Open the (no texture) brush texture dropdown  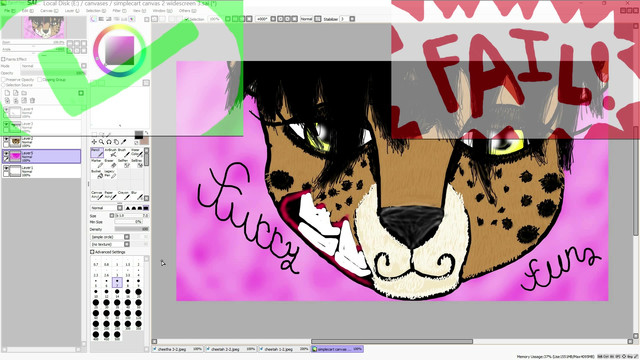127,244
